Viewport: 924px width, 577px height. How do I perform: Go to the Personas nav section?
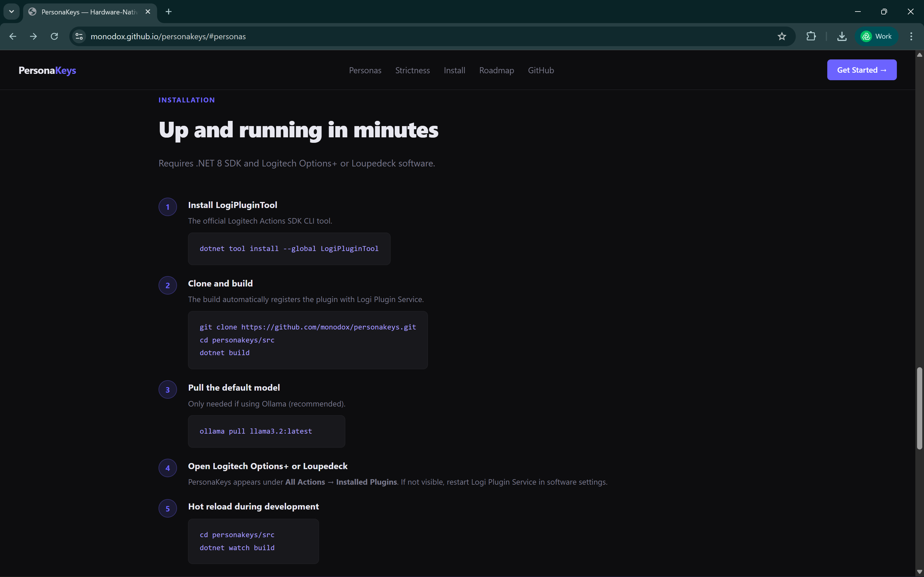point(365,70)
